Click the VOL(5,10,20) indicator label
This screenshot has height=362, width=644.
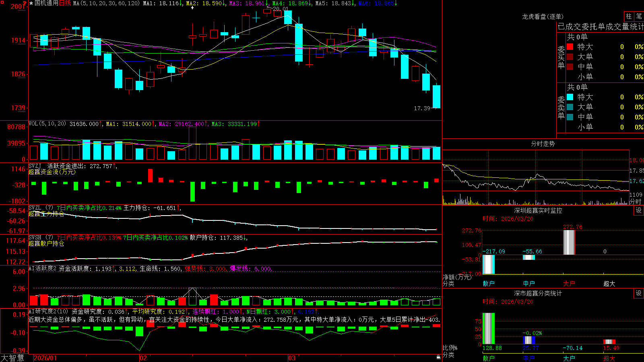47,124
